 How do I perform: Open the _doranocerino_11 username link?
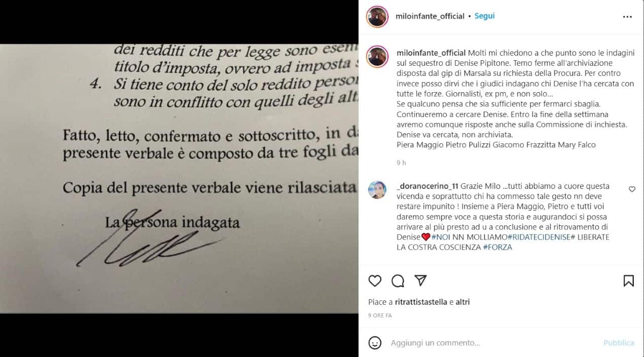427,186
